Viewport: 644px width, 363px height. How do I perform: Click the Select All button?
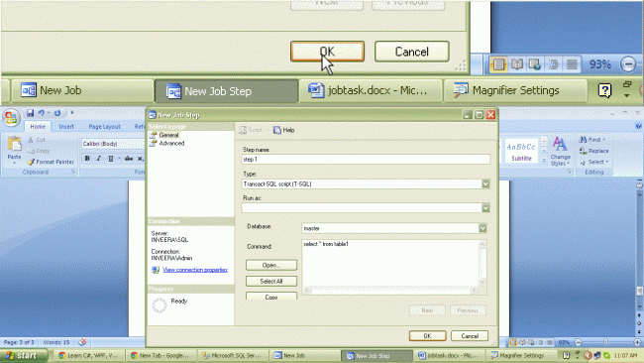(x=271, y=282)
